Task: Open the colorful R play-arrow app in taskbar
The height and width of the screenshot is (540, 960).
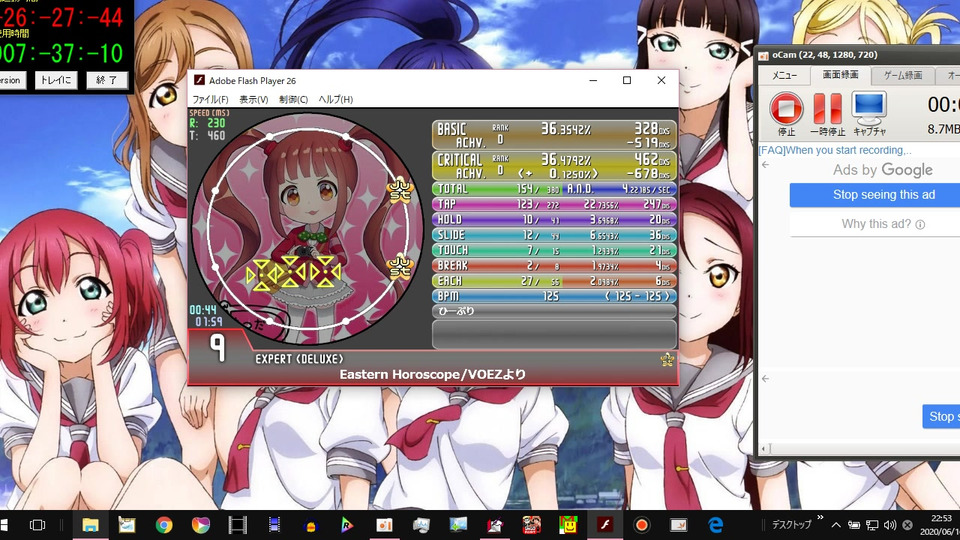Action: [347, 525]
